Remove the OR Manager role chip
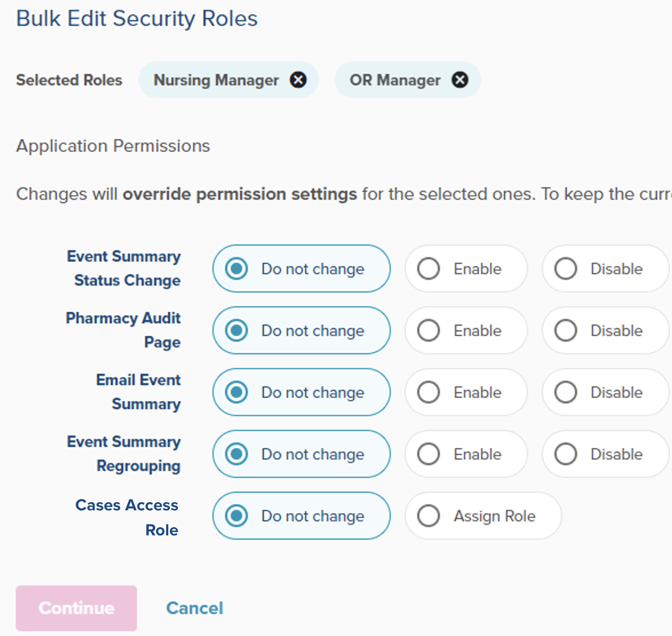 click(459, 80)
